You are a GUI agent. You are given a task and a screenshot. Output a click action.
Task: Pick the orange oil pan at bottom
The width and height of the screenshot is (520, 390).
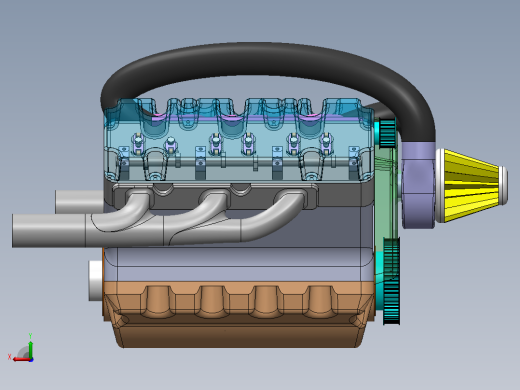(x=239, y=315)
